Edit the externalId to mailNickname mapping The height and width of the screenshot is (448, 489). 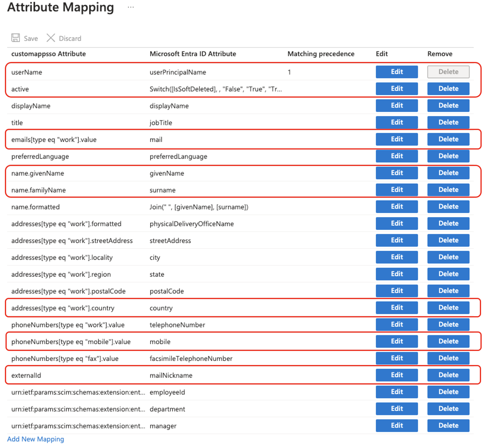397,375
